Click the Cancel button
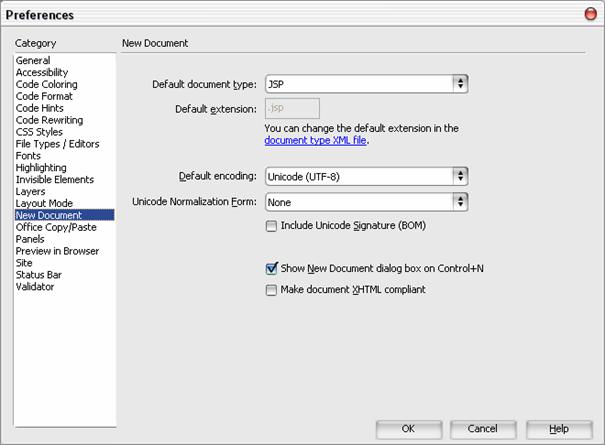 tap(482, 429)
